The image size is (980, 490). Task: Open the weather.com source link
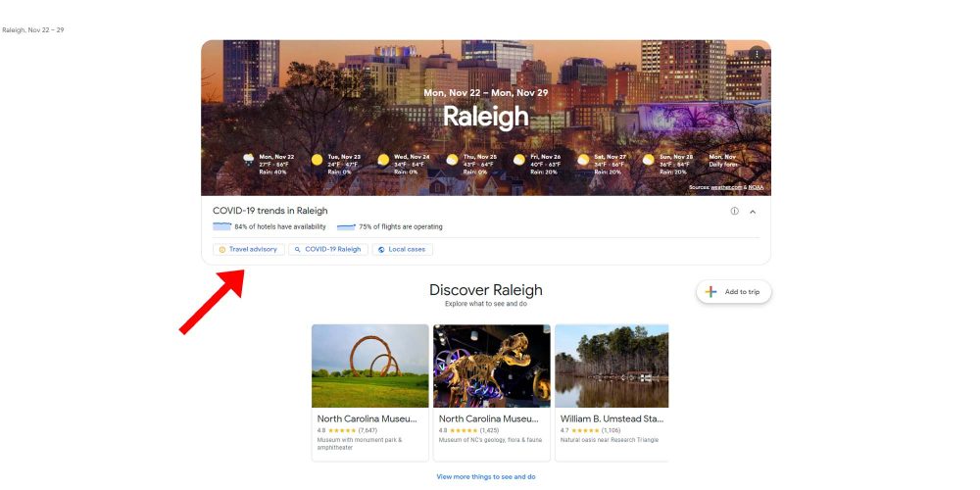[725, 187]
